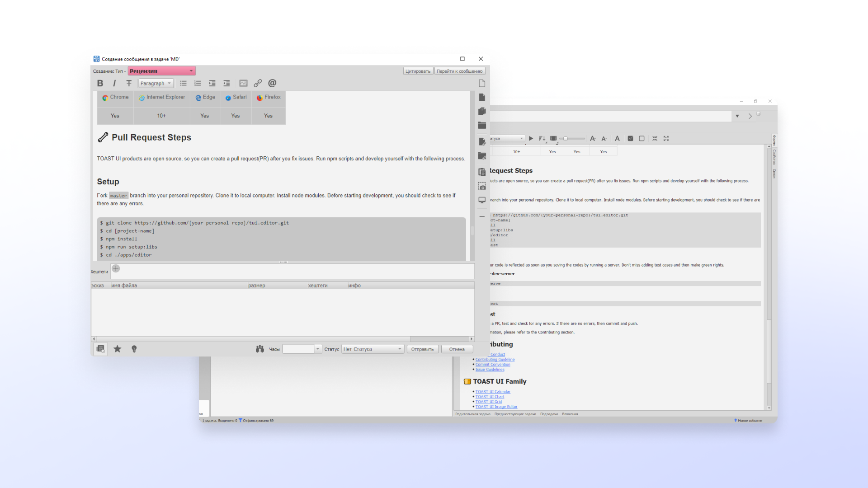Open the Подзадачи tab
This screenshot has height=488, width=868.
tap(549, 414)
